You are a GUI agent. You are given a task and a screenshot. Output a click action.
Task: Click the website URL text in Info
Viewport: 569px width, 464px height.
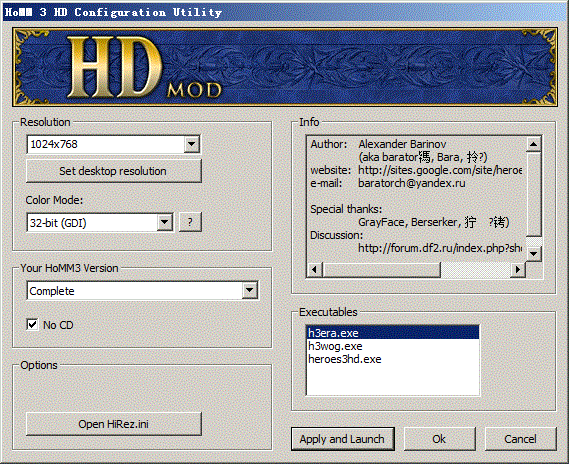(440, 170)
